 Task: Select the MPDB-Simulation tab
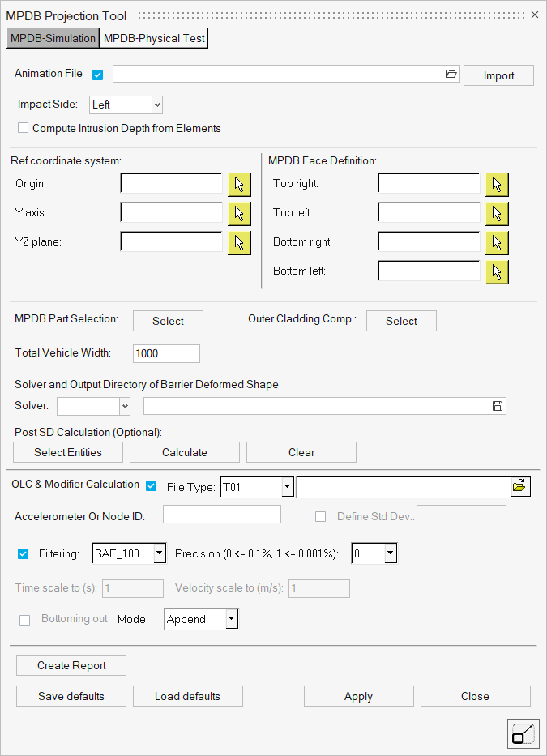(53, 38)
